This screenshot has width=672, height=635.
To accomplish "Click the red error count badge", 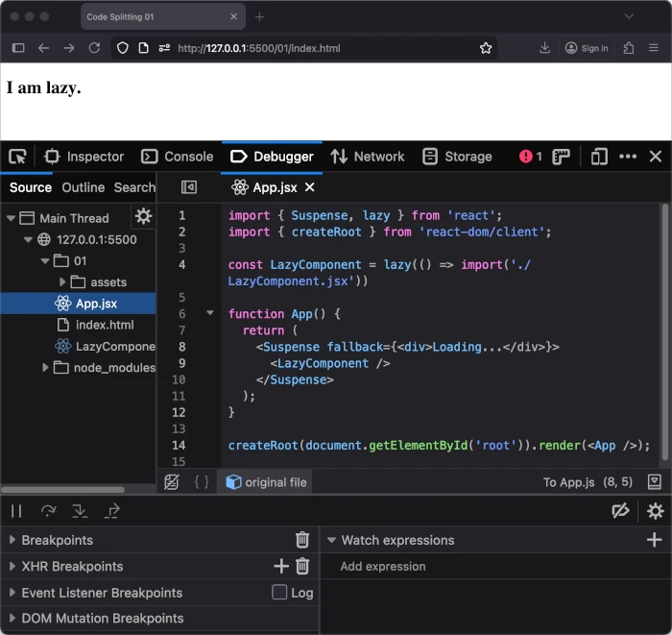I will tap(530, 157).
